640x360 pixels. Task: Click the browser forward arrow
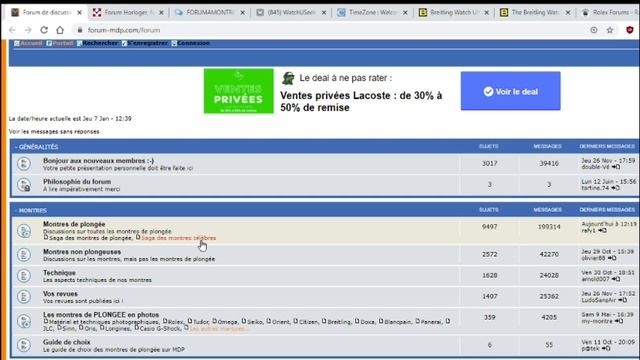pyautogui.click(x=28, y=30)
